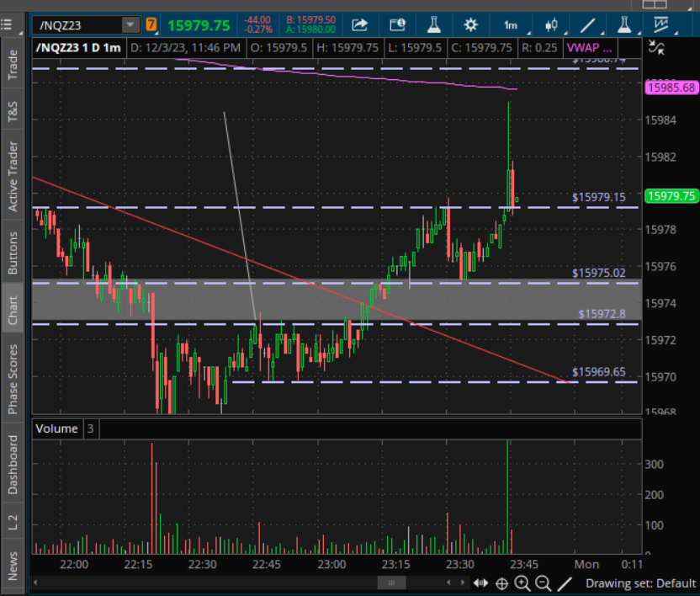The height and width of the screenshot is (596, 700).
Task: Click the zoom in magnifier
Action: (522, 583)
